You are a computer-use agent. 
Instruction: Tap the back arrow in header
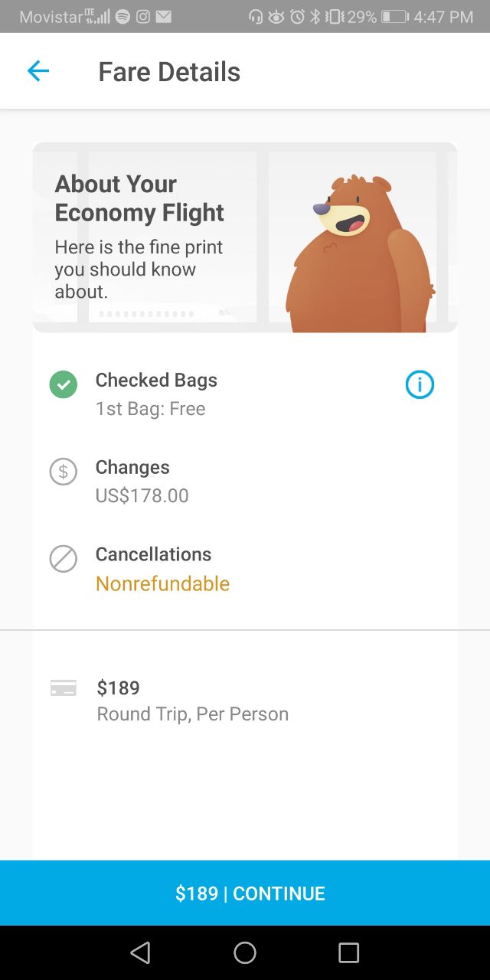tap(38, 72)
